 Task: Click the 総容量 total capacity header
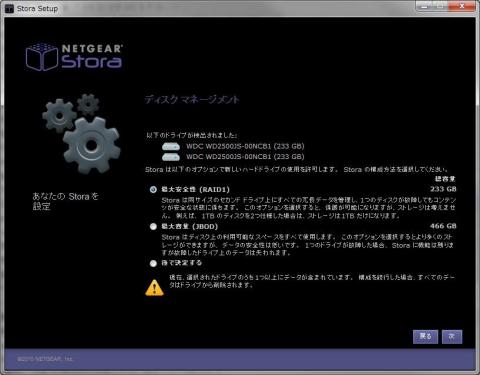pos(445,179)
